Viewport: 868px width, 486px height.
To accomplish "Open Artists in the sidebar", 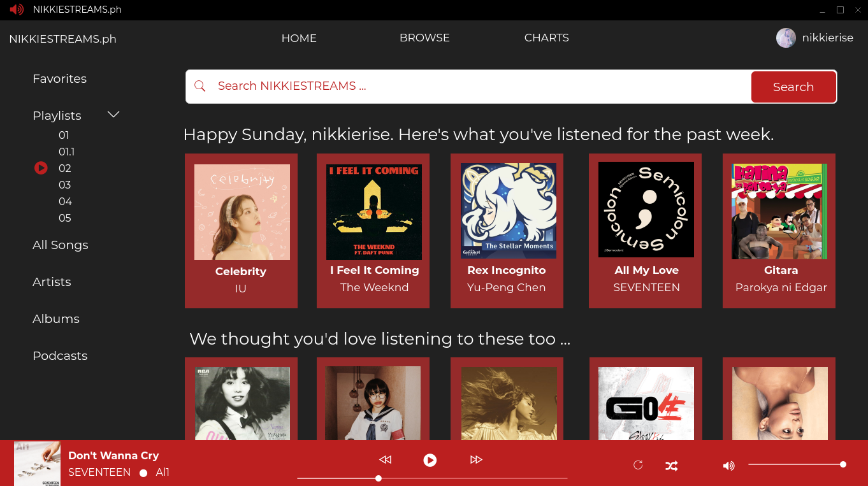I will (x=52, y=282).
